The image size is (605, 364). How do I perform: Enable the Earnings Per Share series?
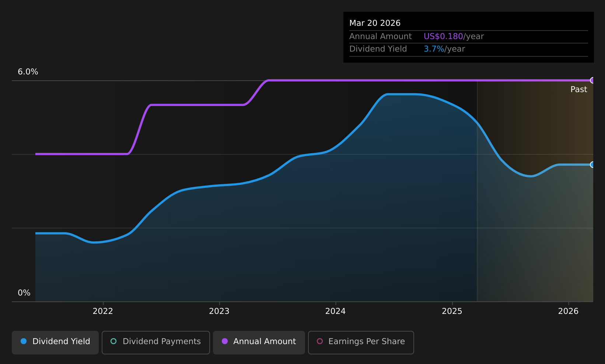coord(361,342)
